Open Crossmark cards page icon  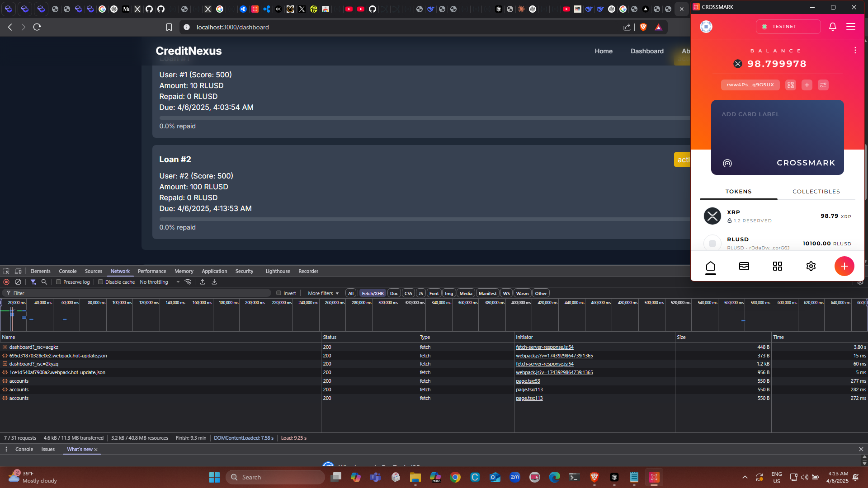744,266
